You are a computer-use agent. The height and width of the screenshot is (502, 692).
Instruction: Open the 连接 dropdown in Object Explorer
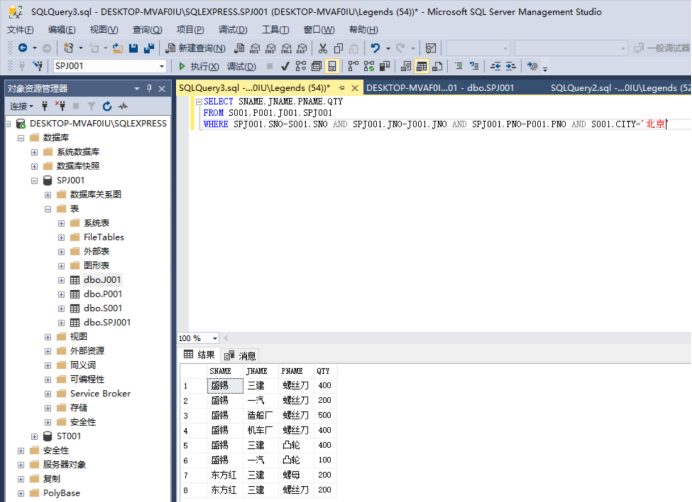(x=22, y=106)
